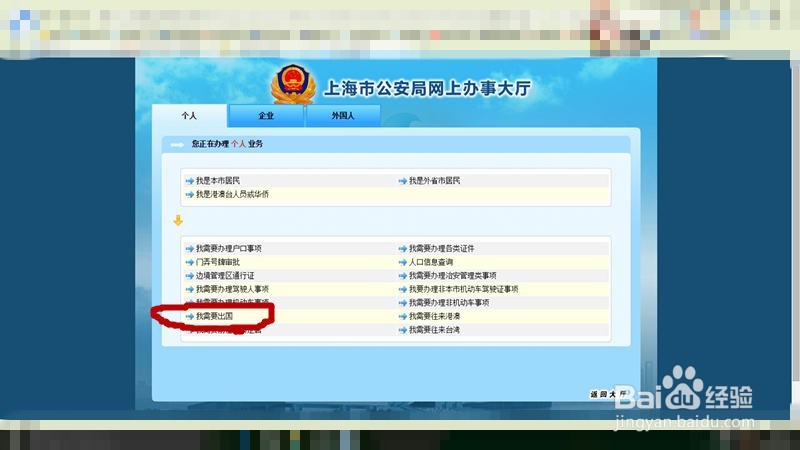The height and width of the screenshot is (450, 800).
Task: Open 边境管理区通行证 link
Action: pyautogui.click(x=225, y=276)
